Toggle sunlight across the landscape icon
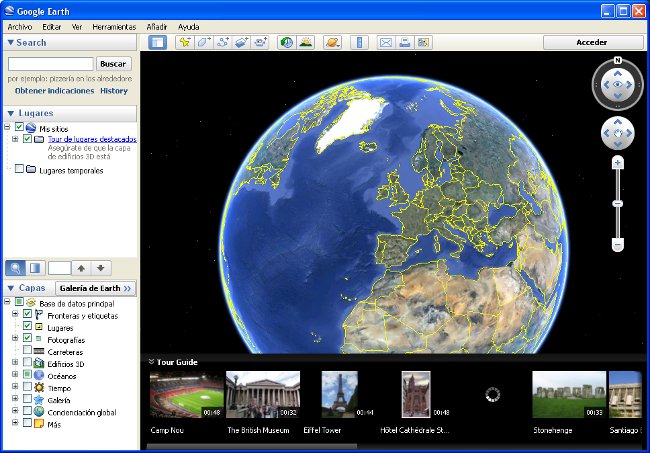The image size is (650, 453). pyautogui.click(x=306, y=42)
